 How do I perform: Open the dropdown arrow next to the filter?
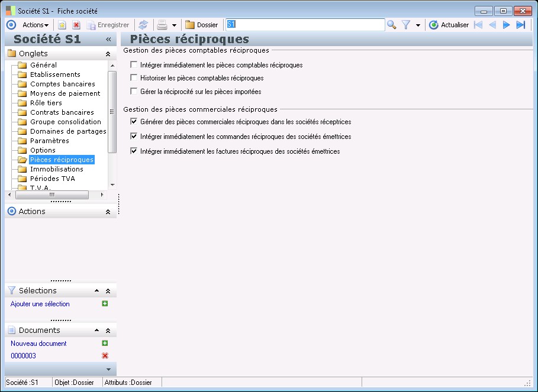(x=418, y=25)
